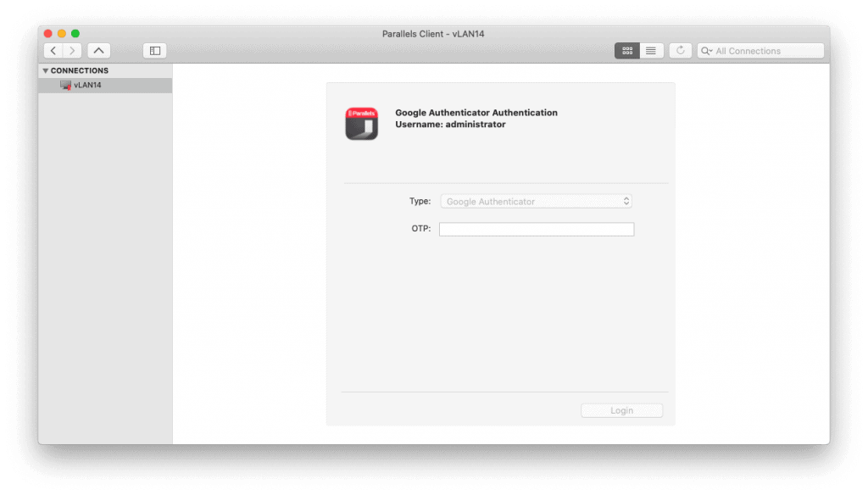
Task: Toggle the sidebar visibility icon
Action: 153,50
